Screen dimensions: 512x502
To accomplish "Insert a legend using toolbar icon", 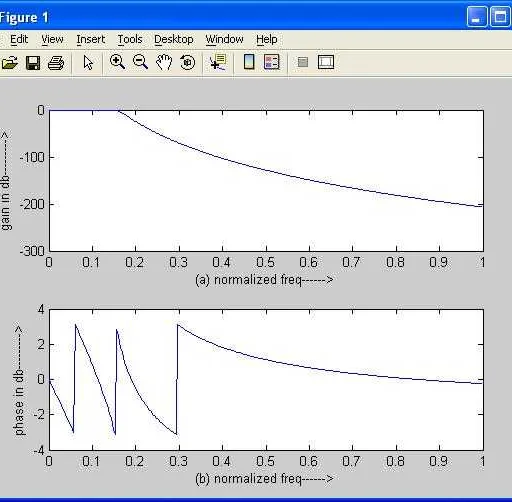I will point(271,62).
